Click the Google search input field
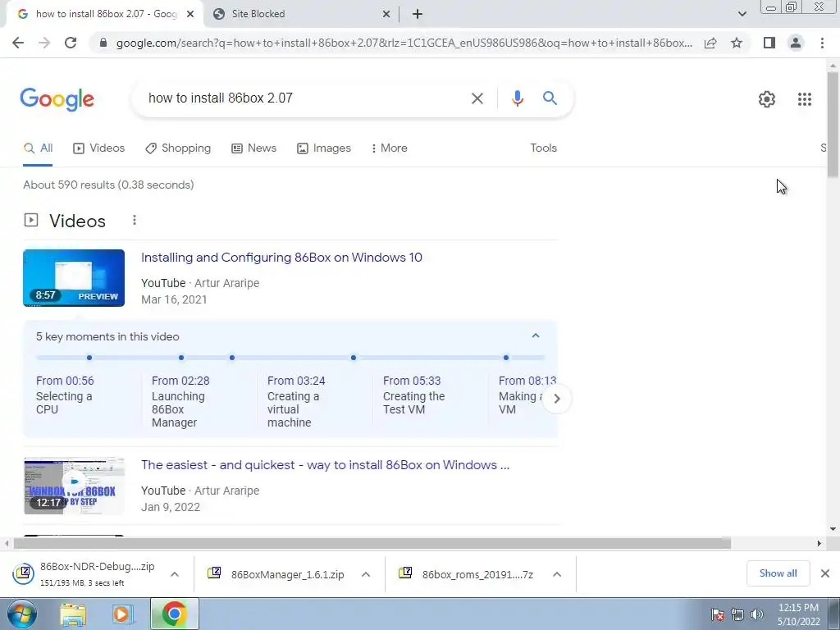This screenshot has width=840, height=630. [x=305, y=98]
